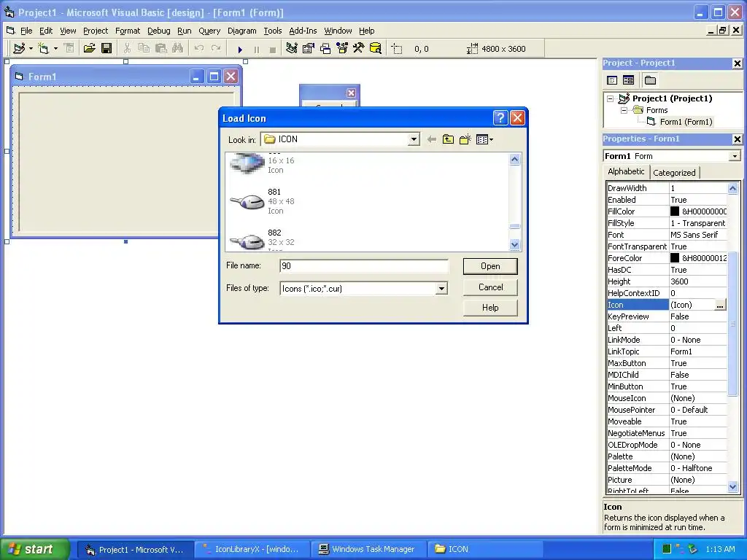Open the Menu Editor toolbar icon
Screen dimensions: 747x560
coord(69,49)
